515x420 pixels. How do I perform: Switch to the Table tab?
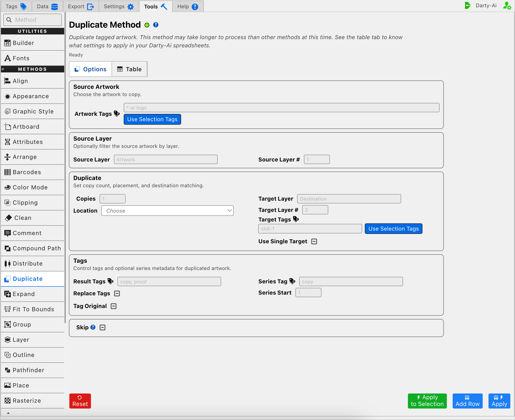tap(129, 69)
